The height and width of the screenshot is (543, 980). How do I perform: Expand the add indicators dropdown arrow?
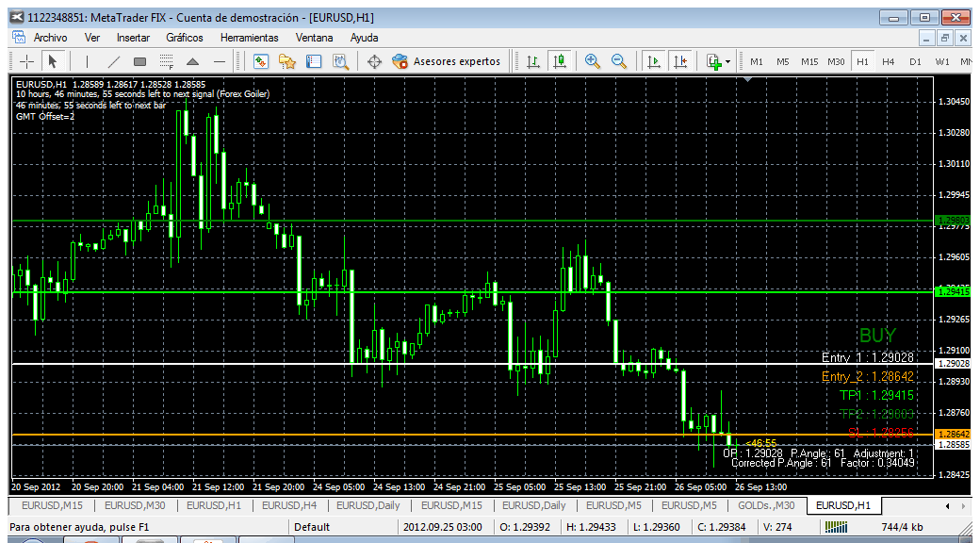pos(728,62)
